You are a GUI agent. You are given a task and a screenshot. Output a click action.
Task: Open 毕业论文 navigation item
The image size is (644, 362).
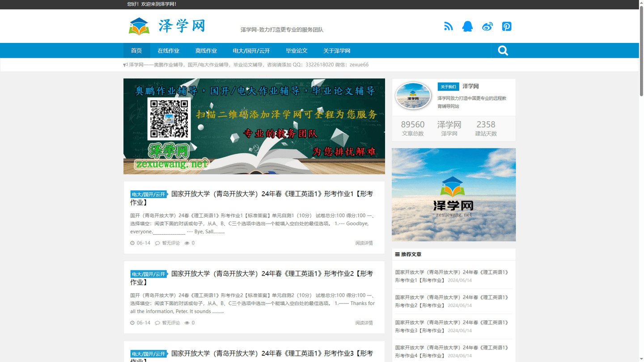pyautogui.click(x=297, y=51)
